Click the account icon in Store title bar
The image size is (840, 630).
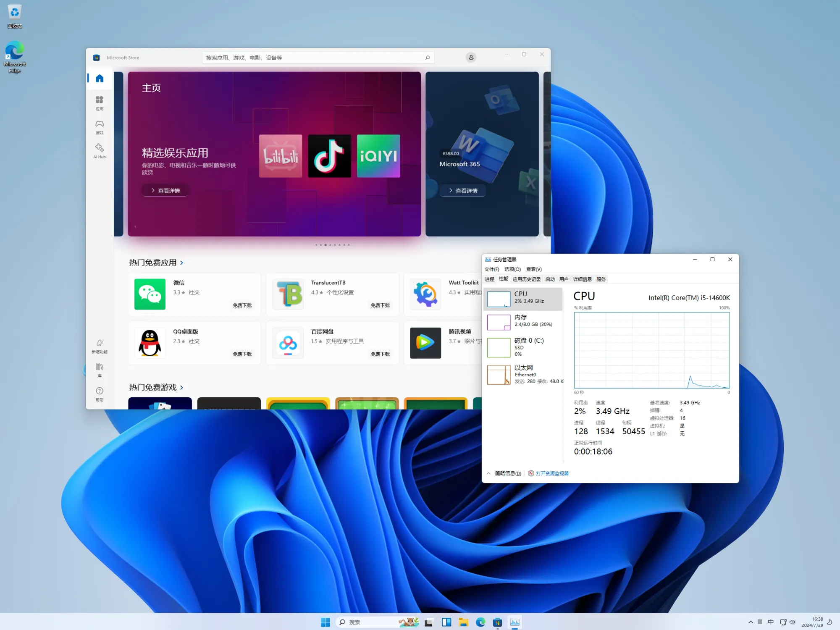click(x=471, y=57)
